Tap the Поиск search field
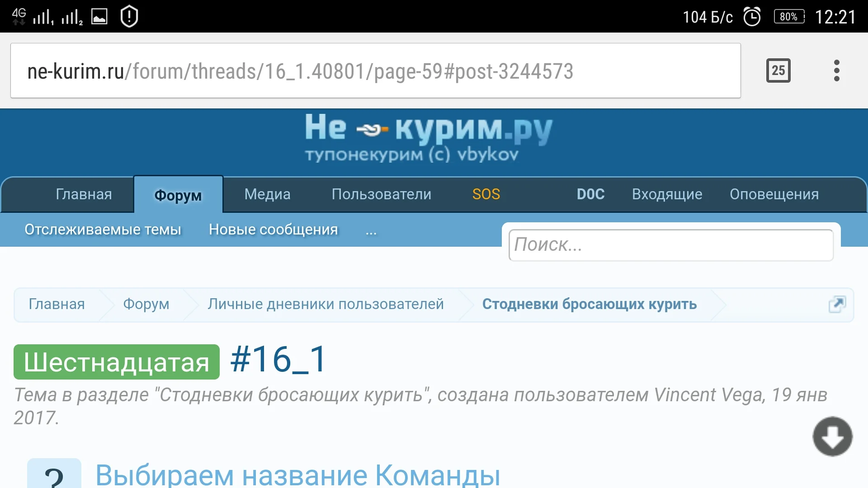 click(670, 245)
